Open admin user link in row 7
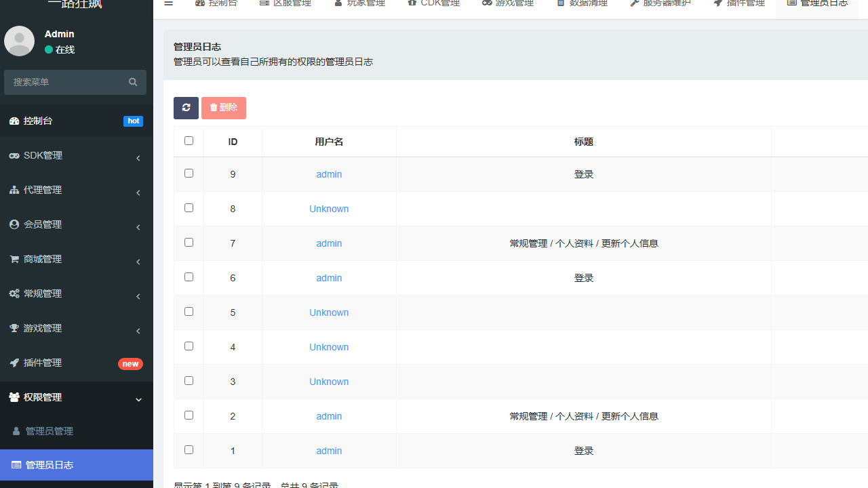The width and height of the screenshot is (868, 488). coord(329,243)
